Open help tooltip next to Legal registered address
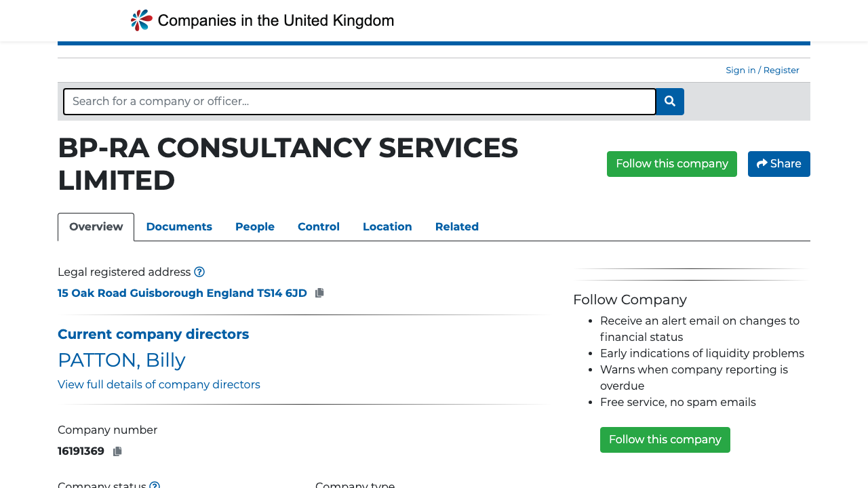 pos(199,271)
